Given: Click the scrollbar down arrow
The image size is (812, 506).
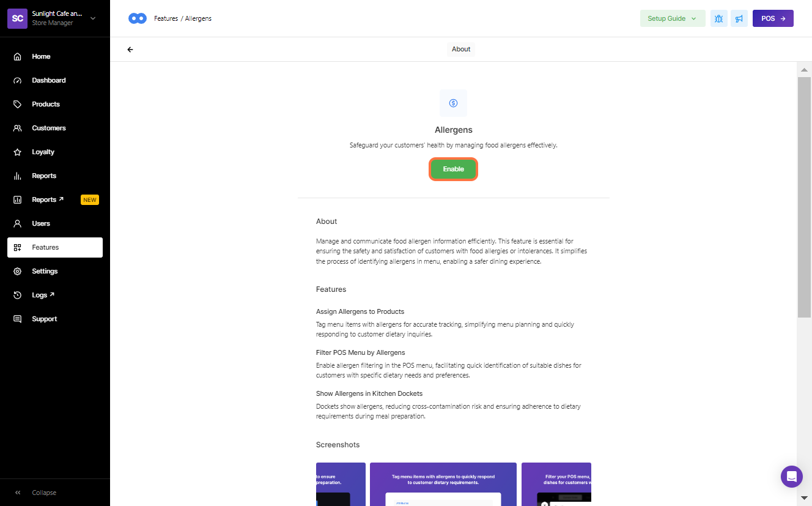Looking at the screenshot, I should tap(804, 498).
